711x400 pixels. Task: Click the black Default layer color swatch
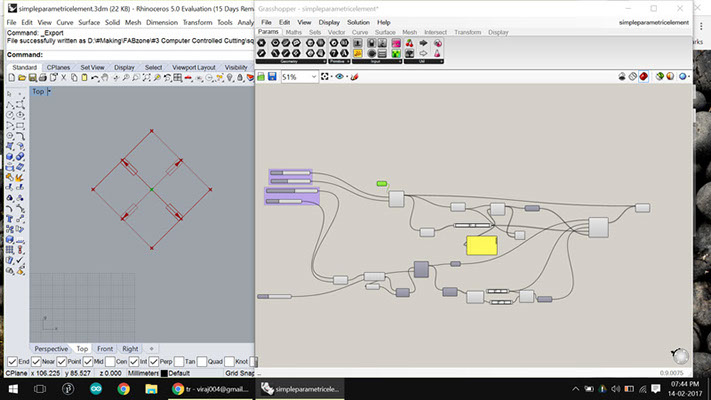(x=164, y=373)
